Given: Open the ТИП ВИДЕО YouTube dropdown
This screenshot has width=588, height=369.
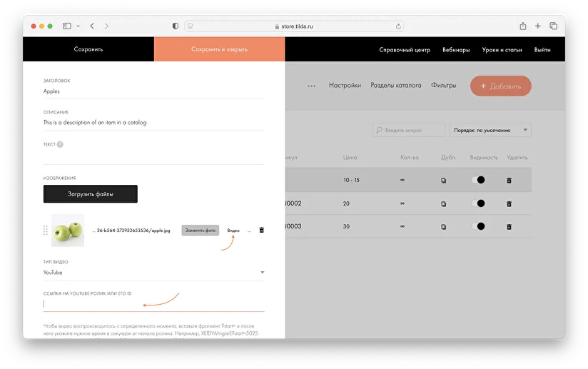Looking at the screenshot, I should [153, 272].
